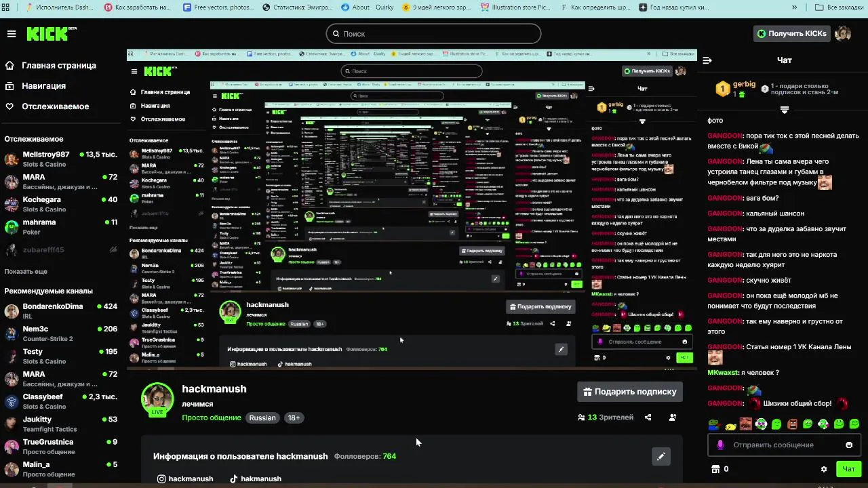868x488 pixels.
Task: Open the emoji picker smiley icon
Action: click(849, 445)
